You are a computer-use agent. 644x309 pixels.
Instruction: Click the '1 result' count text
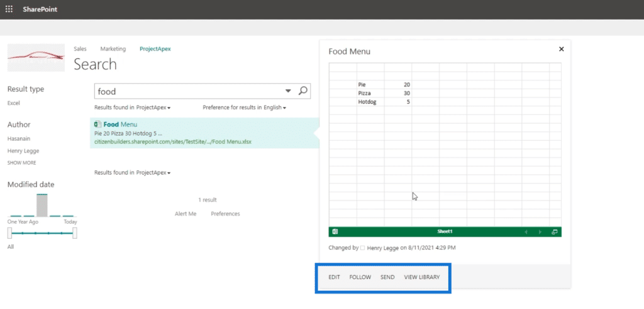click(208, 200)
